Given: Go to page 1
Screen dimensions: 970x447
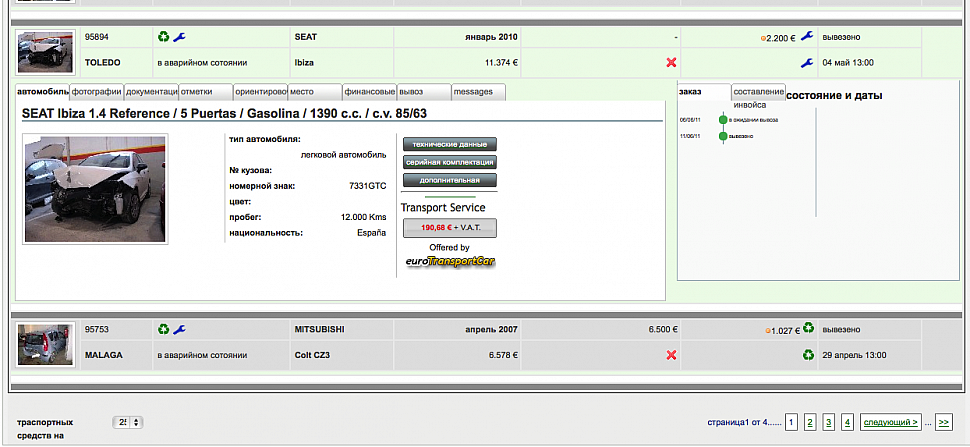Looking at the screenshot, I should pyautogui.click(x=791, y=422).
